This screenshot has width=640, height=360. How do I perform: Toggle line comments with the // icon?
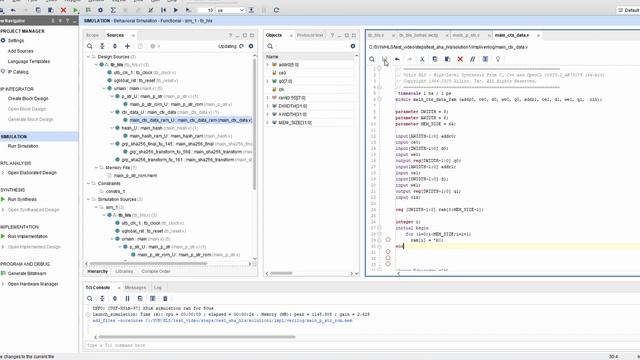point(473,59)
